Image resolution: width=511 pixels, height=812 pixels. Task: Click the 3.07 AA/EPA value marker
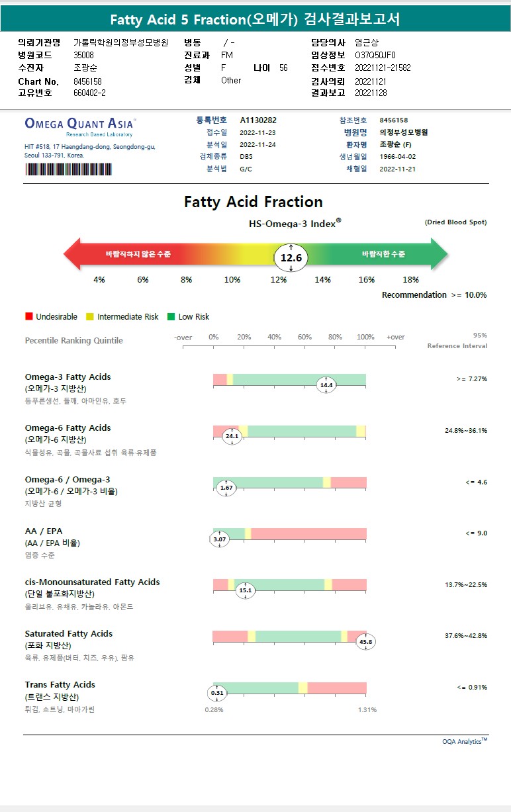[220, 539]
